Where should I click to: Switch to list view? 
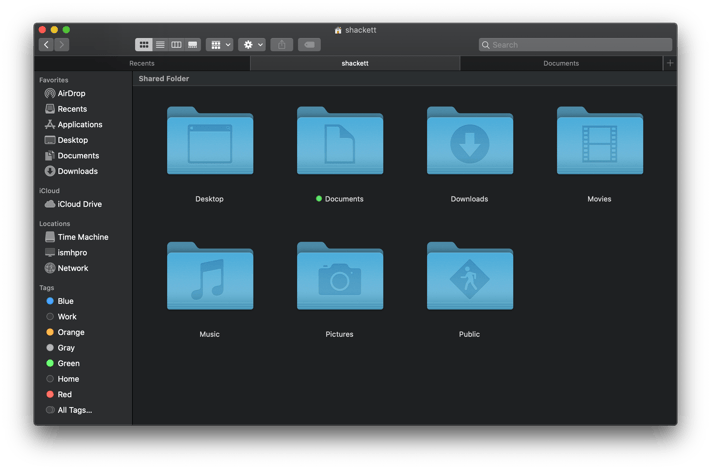pos(160,44)
